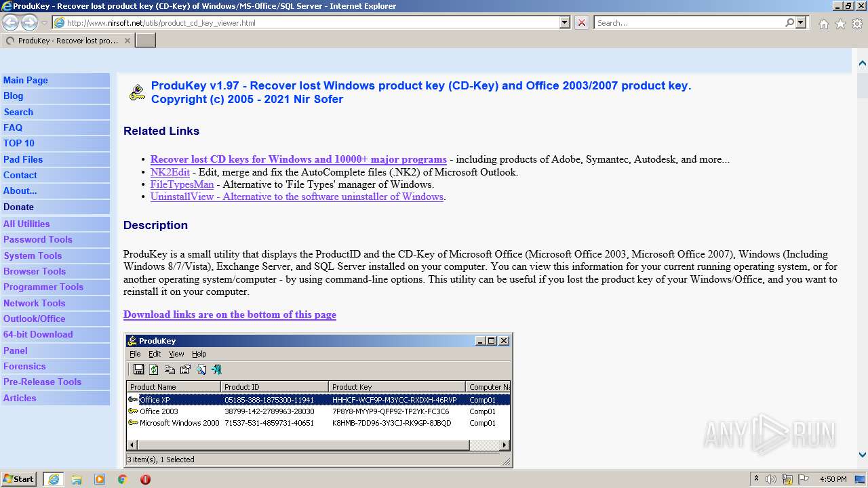Open the search provider dropdown arrow
This screenshot has width=868, height=488.
coord(801,22)
